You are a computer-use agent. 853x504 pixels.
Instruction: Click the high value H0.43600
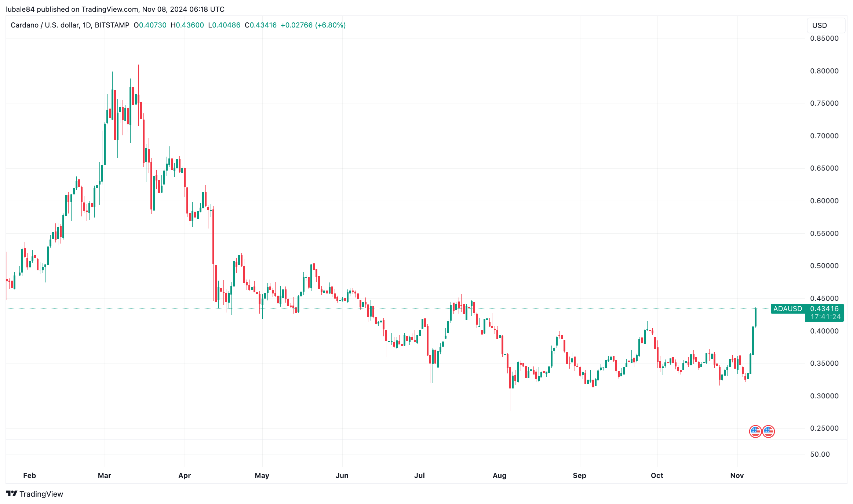187,25
